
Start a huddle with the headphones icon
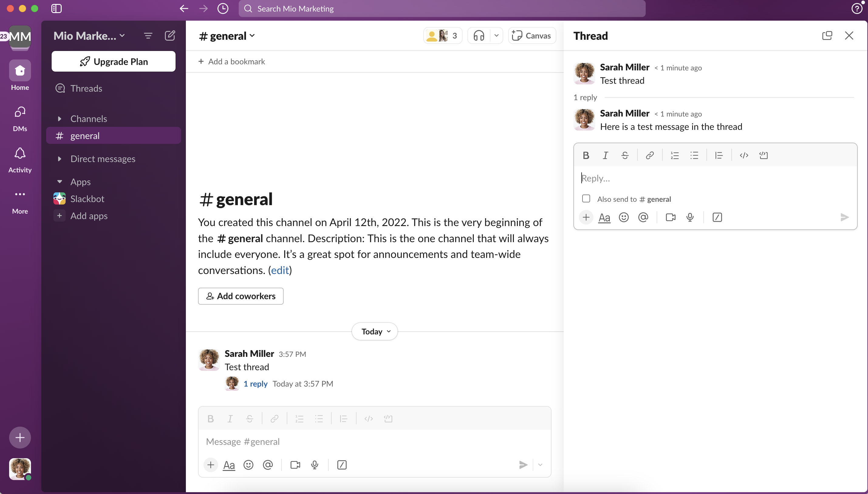(x=478, y=35)
